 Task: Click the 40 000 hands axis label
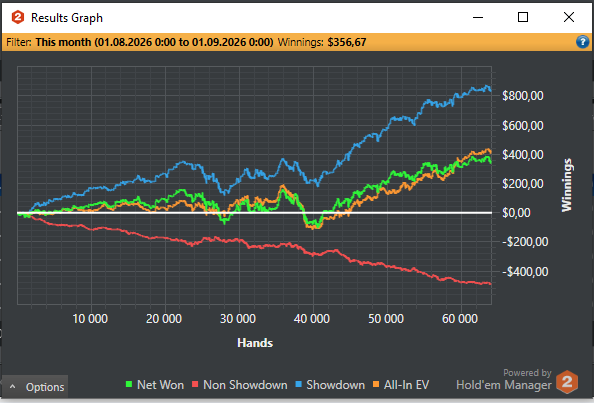click(311, 319)
